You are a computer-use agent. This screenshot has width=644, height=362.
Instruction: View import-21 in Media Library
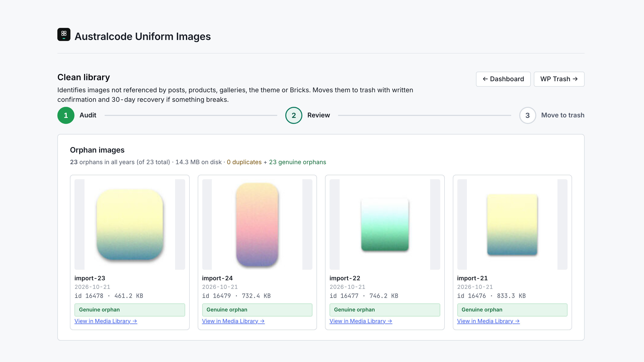tap(488, 321)
